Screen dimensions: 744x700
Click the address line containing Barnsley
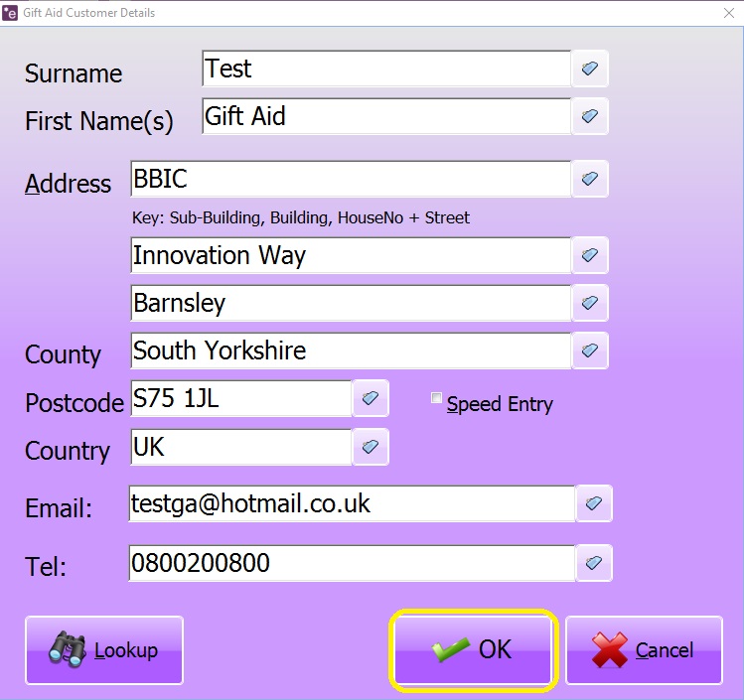351,303
